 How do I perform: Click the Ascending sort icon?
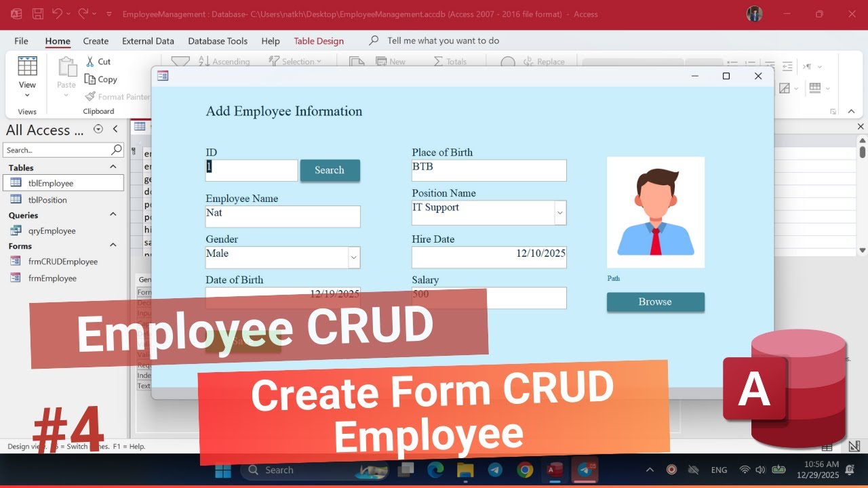[204, 62]
